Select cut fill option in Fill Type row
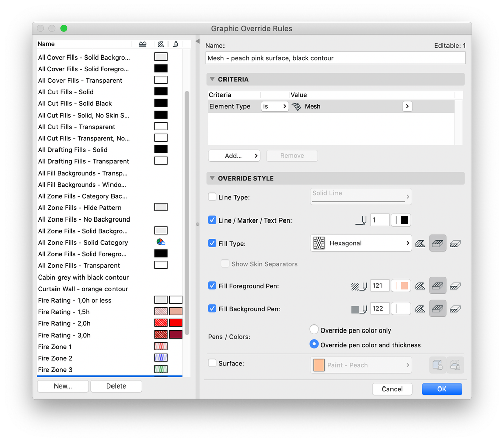504x442 pixels. (455, 243)
